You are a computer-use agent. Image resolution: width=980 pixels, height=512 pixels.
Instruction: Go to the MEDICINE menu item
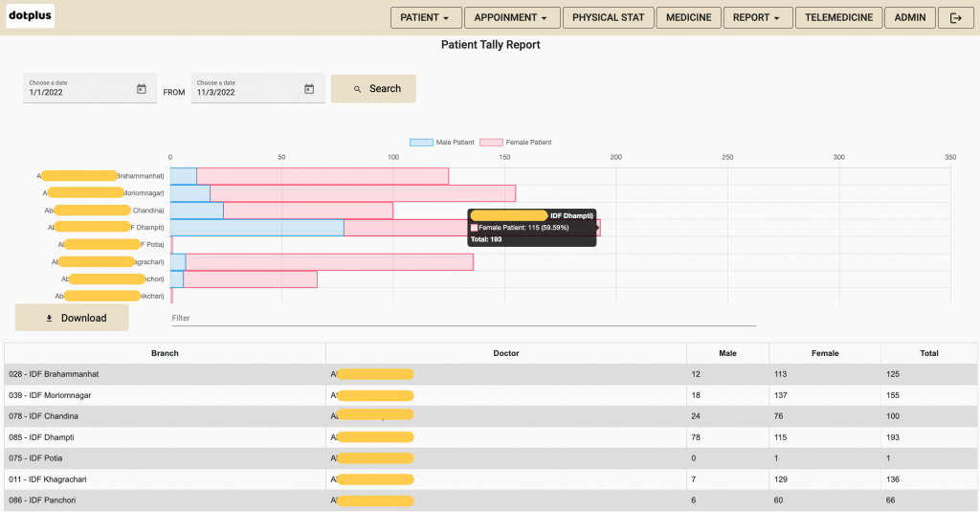(688, 18)
